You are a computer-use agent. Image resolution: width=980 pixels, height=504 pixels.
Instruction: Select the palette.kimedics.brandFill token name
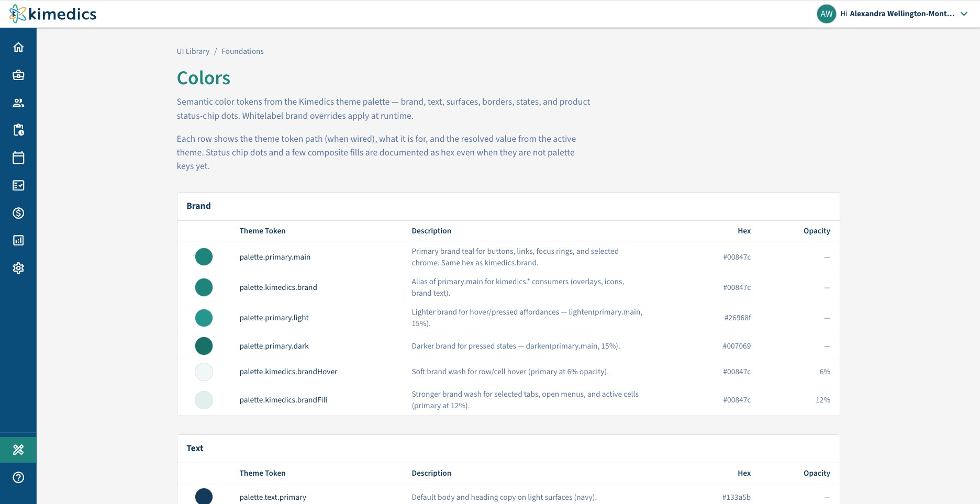tap(283, 400)
